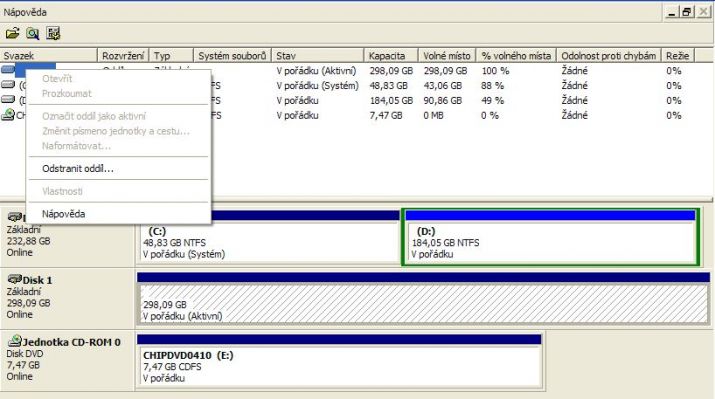Sort by Stav column header
Viewport: 715px width, 399px height.
(x=318, y=56)
